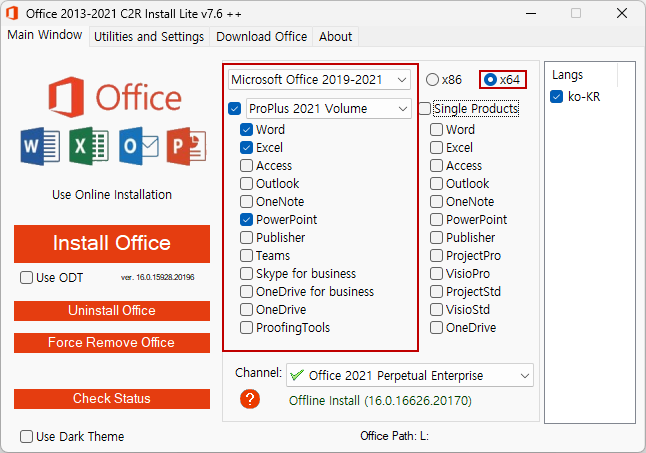
Task: Check OneNote under Single Products
Action: (x=436, y=201)
